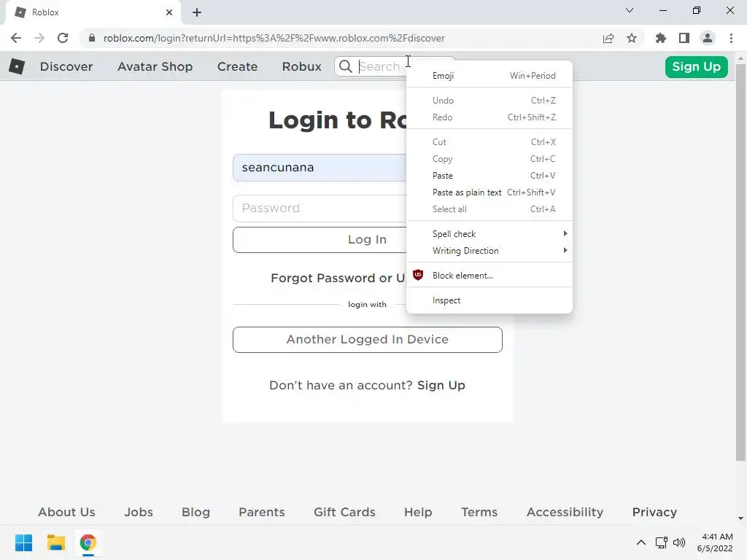This screenshot has width=747, height=560.
Task: Choose Block element... menu entry
Action: coord(489,275)
